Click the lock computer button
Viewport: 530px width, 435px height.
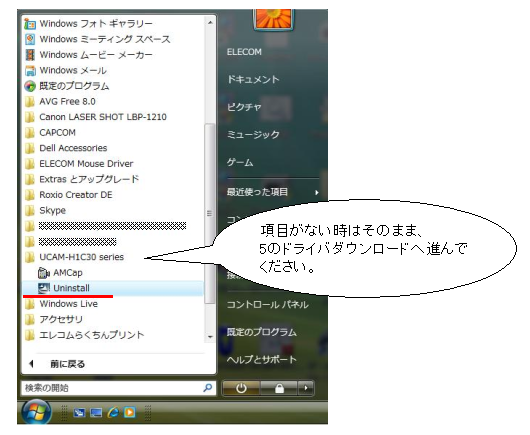(x=279, y=388)
